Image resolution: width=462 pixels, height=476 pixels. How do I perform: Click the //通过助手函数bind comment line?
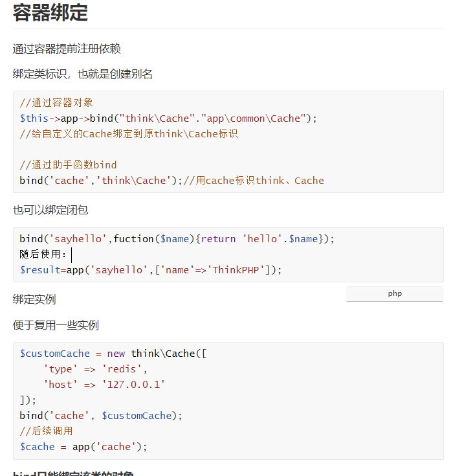[69, 164]
